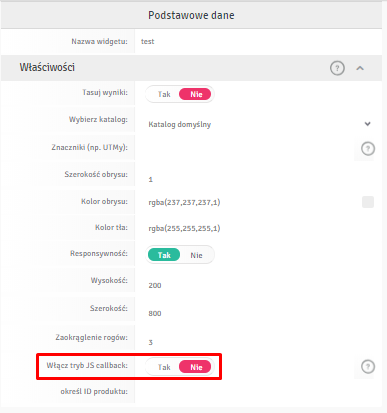
Task: Select Nie for Tasuj wyniki
Action: 195,94
